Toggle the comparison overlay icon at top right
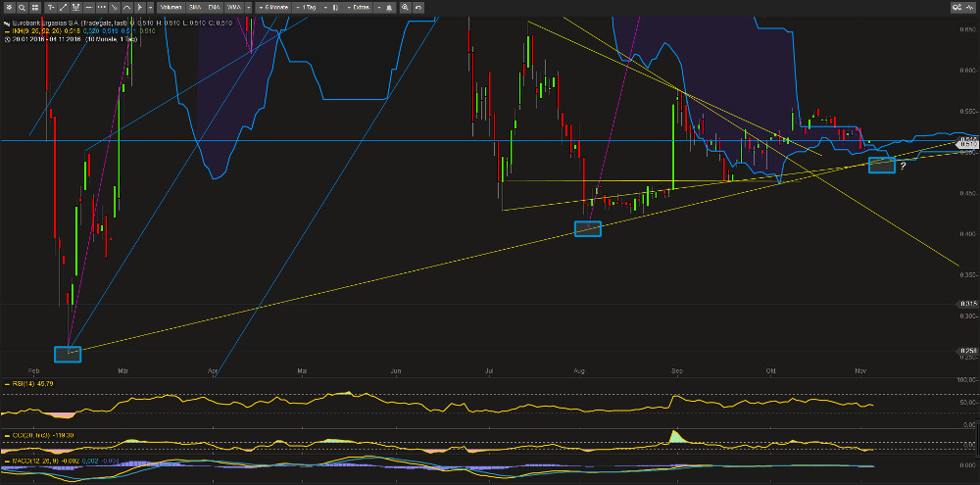The height and width of the screenshot is (485, 980). point(956,8)
